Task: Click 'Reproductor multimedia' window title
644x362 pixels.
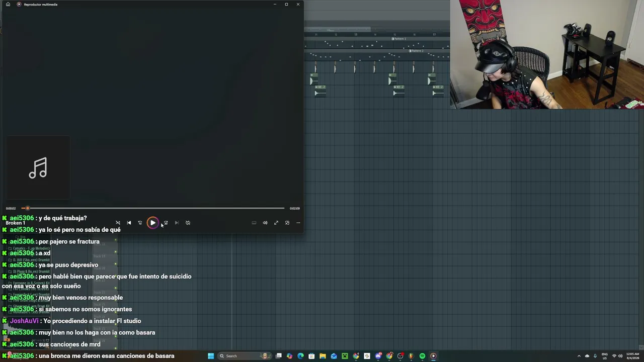Action: pos(41,5)
